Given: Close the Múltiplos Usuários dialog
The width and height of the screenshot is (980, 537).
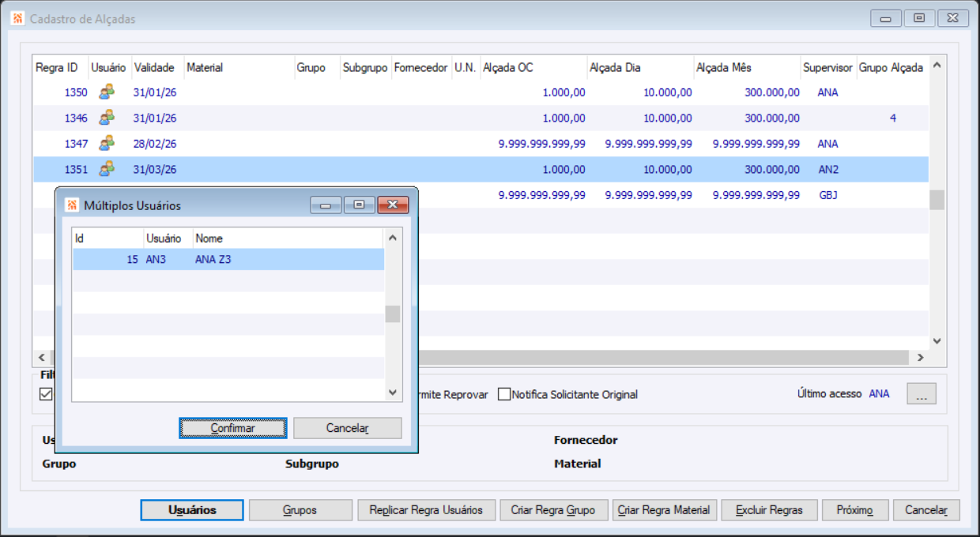Looking at the screenshot, I should [393, 205].
